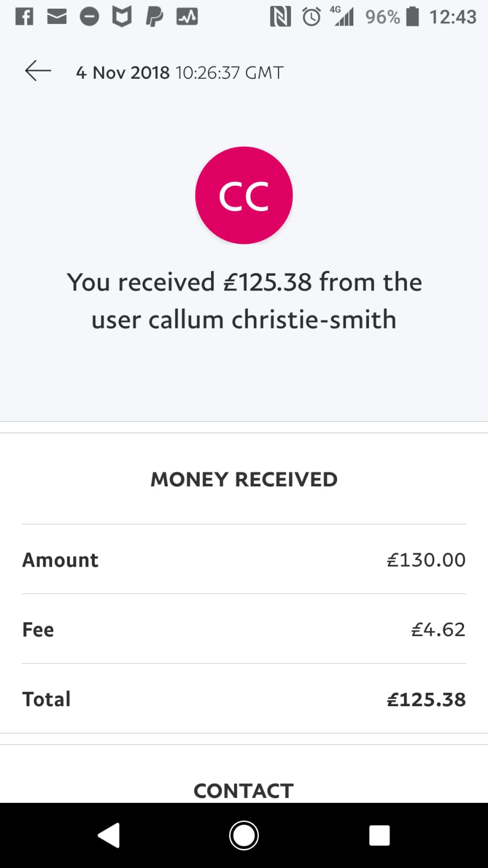The width and height of the screenshot is (488, 868).
Task: Tap the mail envelope notification icon
Action: coord(57,17)
